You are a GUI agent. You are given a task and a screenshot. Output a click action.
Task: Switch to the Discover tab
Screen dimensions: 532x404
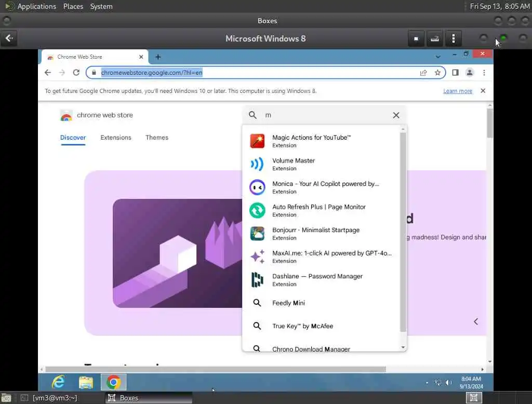(x=73, y=138)
